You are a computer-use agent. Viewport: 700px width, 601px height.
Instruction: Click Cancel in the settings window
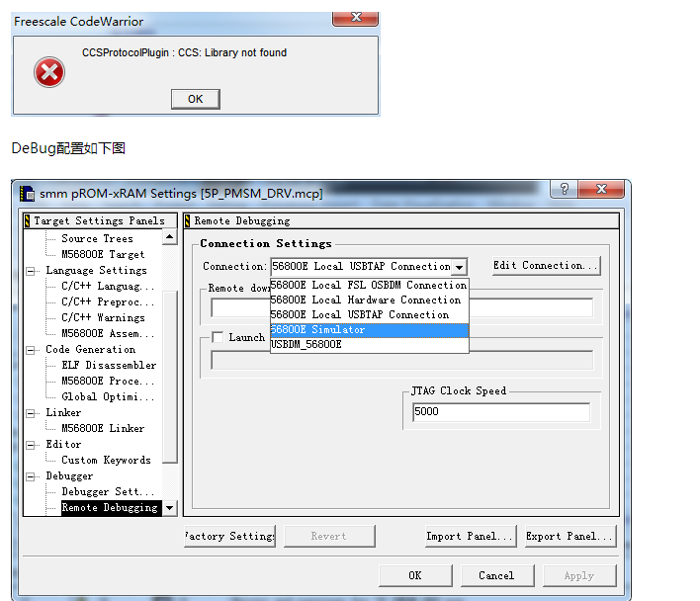pyautogui.click(x=497, y=575)
